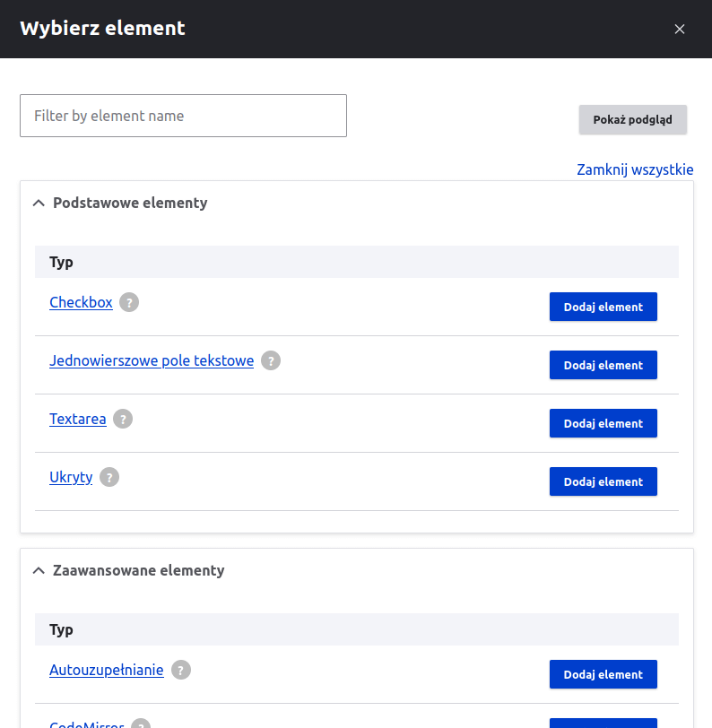Open the Checkbox element link

point(81,302)
